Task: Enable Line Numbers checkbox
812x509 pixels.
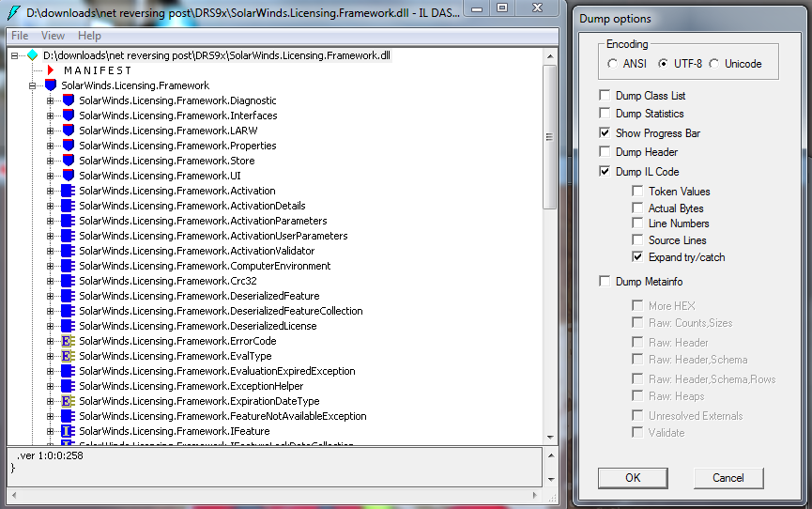Action: (637, 223)
